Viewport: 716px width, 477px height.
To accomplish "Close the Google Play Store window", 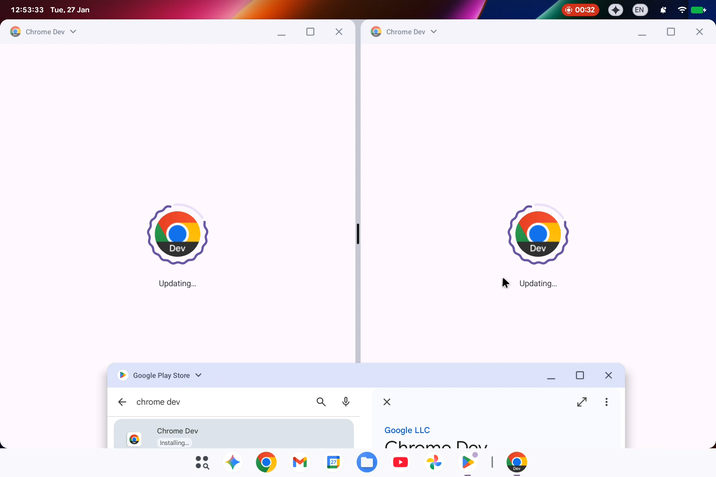I will [x=608, y=375].
